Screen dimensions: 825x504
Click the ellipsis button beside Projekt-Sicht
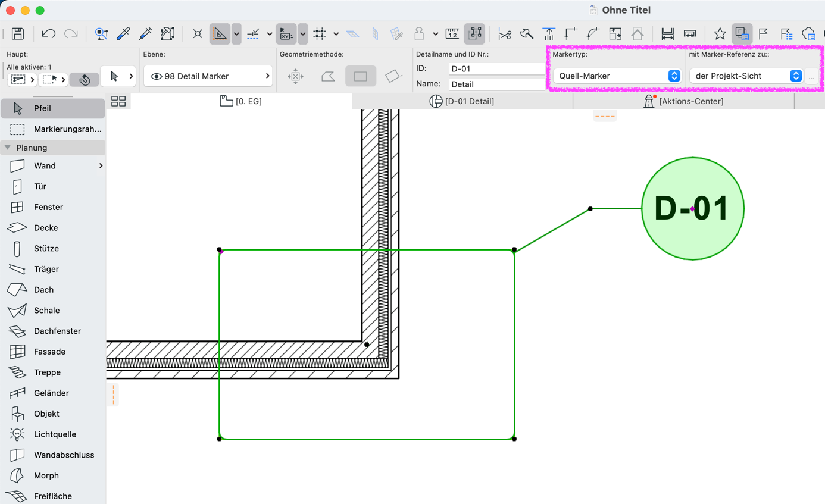811,76
